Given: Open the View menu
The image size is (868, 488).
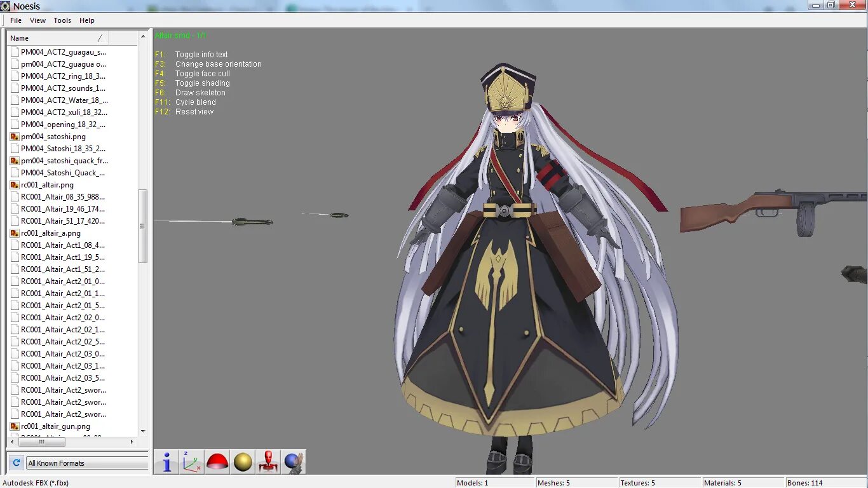Looking at the screenshot, I should click(38, 20).
